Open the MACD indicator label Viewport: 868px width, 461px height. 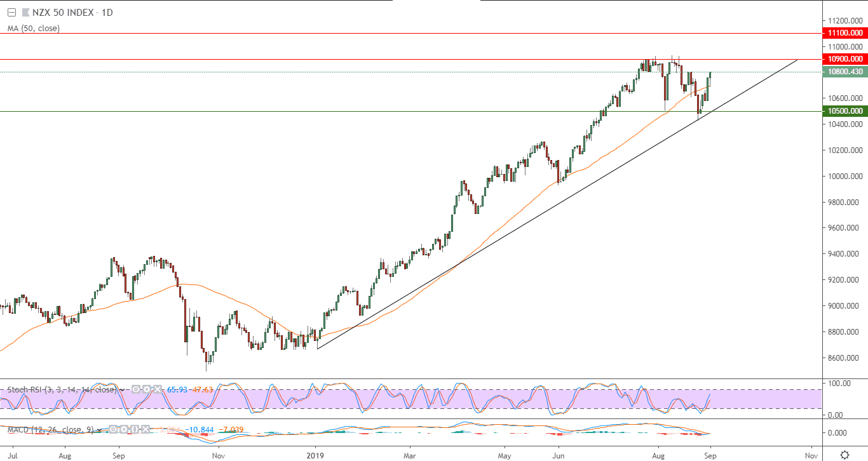(x=51, y=430)
